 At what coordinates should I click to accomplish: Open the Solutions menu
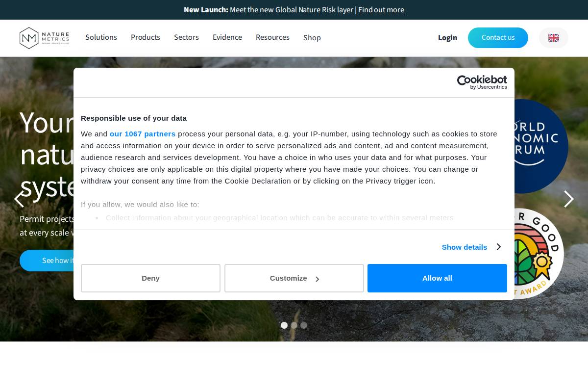[101, 37]
